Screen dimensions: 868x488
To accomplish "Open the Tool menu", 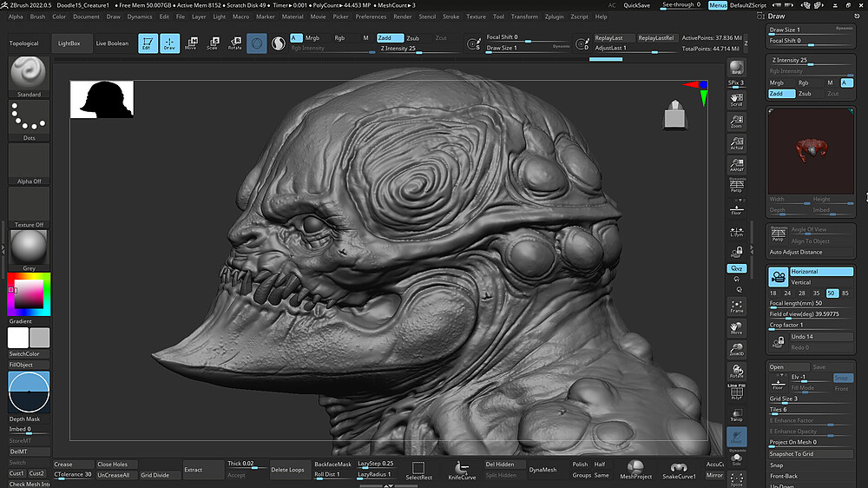I will pos(498,16).
